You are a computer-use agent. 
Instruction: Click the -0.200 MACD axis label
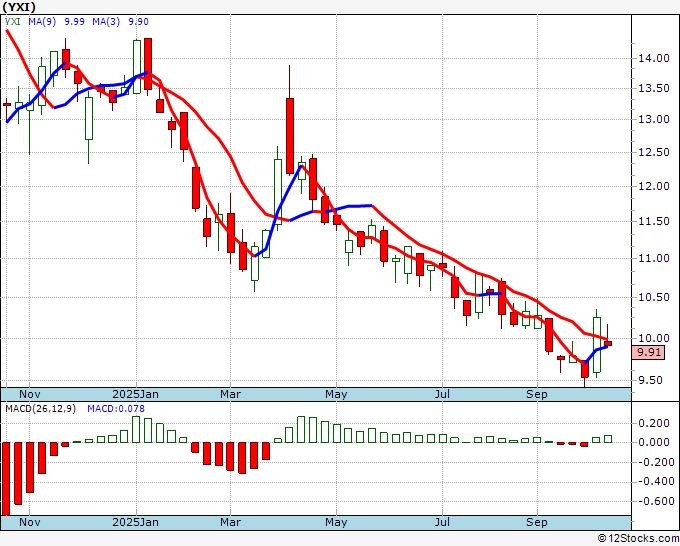[654, 462]
